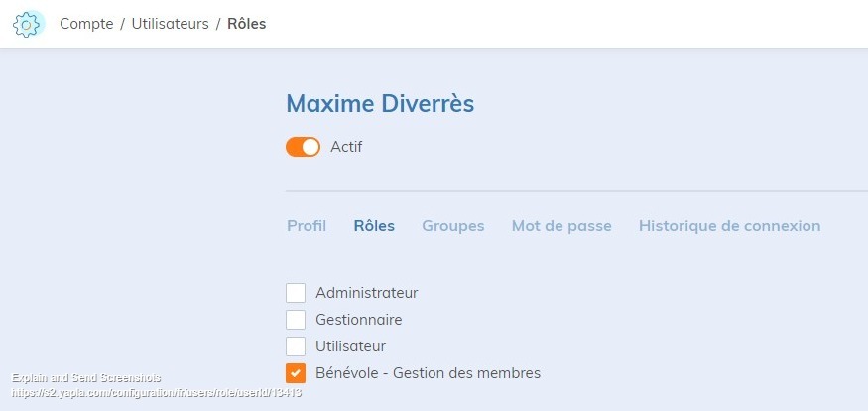
Task: Go to the Compte breadcrumb
Action: click(x=86, y=24)
